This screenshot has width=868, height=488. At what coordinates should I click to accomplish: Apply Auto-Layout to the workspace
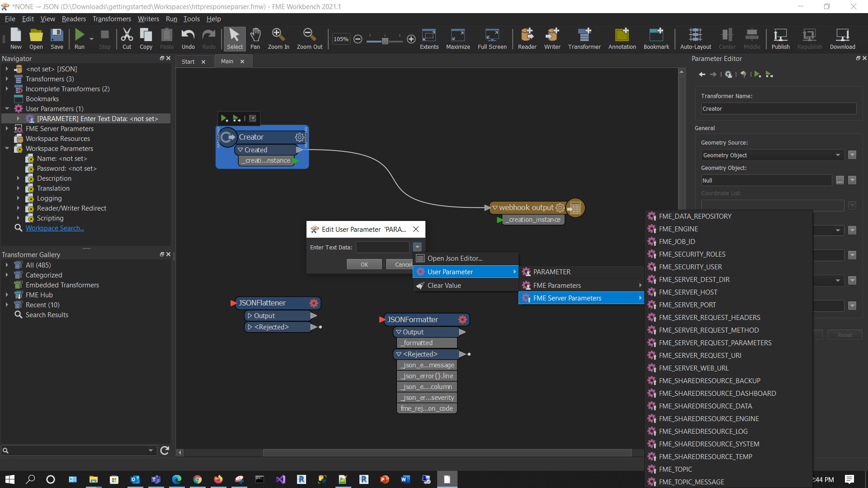(x=695, y=38)
